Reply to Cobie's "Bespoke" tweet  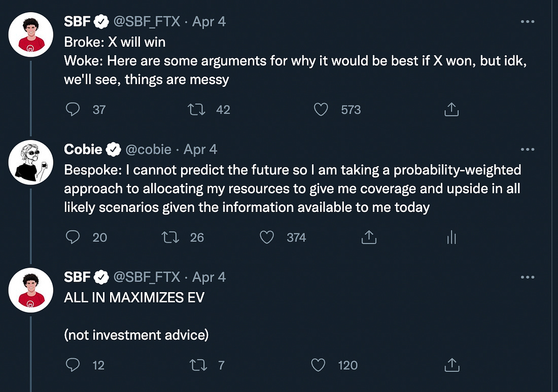tap(73, 237)
